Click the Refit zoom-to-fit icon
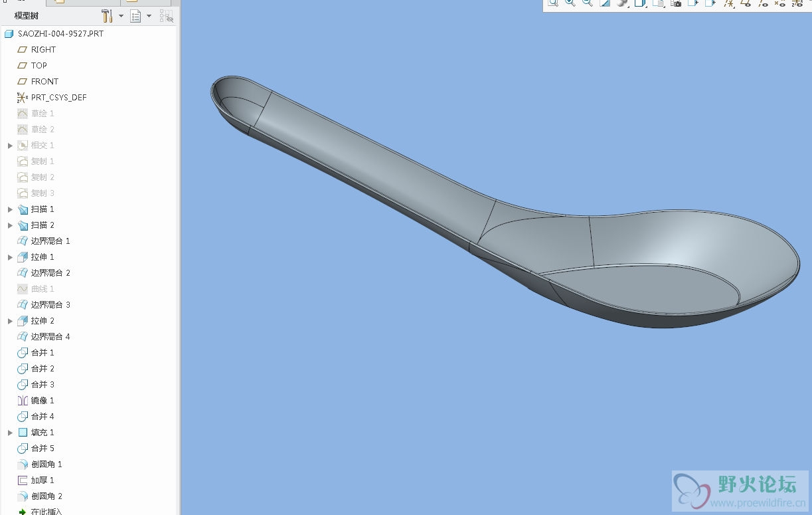The width and height of the screenshot is (812, 515). coord(552,3)
